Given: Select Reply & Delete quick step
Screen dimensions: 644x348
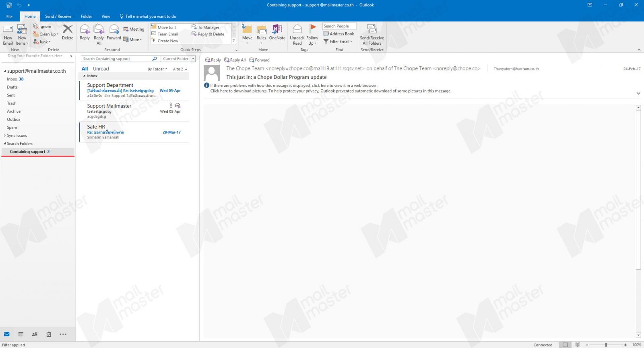Looking at the screenshot, I should coord(208,34).
